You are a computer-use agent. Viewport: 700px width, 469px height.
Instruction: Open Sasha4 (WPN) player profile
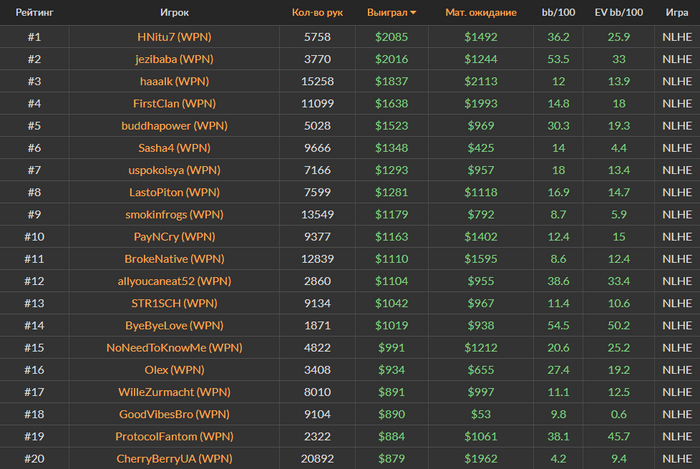point(174,148)
